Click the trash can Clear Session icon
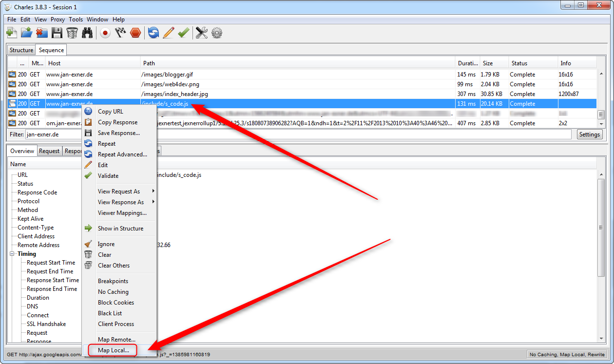 [72, 33]
